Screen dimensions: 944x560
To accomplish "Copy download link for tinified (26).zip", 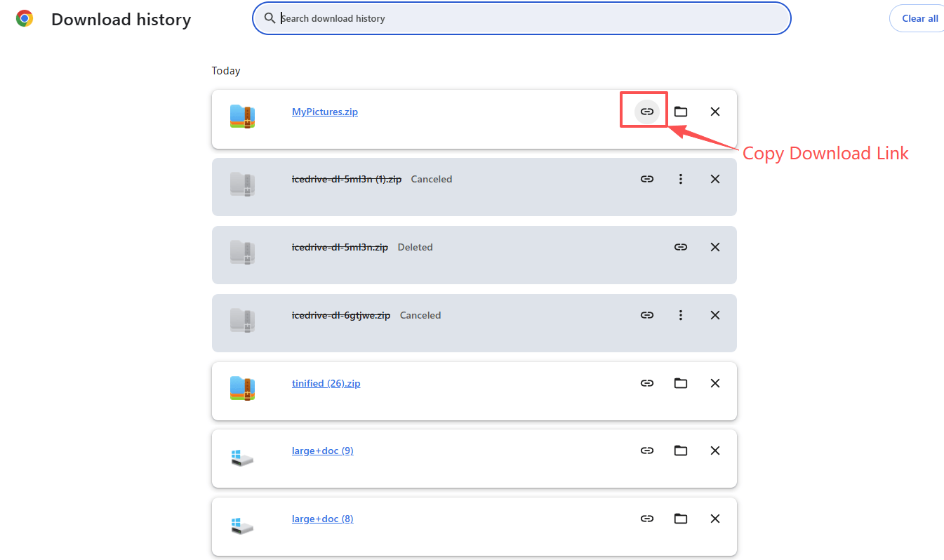I will (x=646, y=382).
